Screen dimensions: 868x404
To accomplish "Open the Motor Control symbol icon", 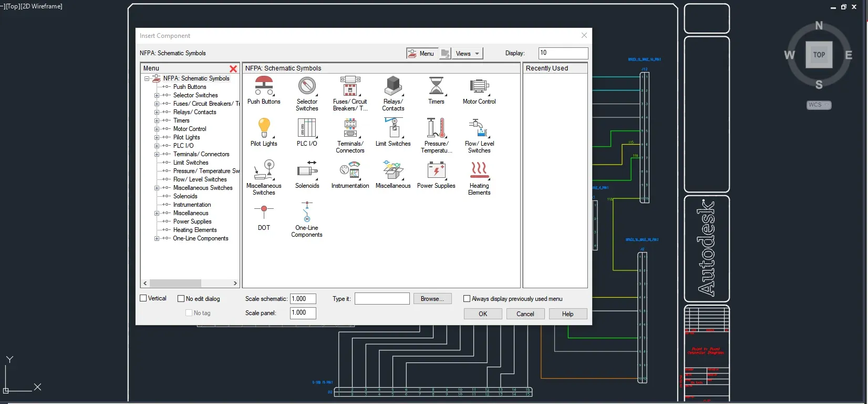I will 479,86.
